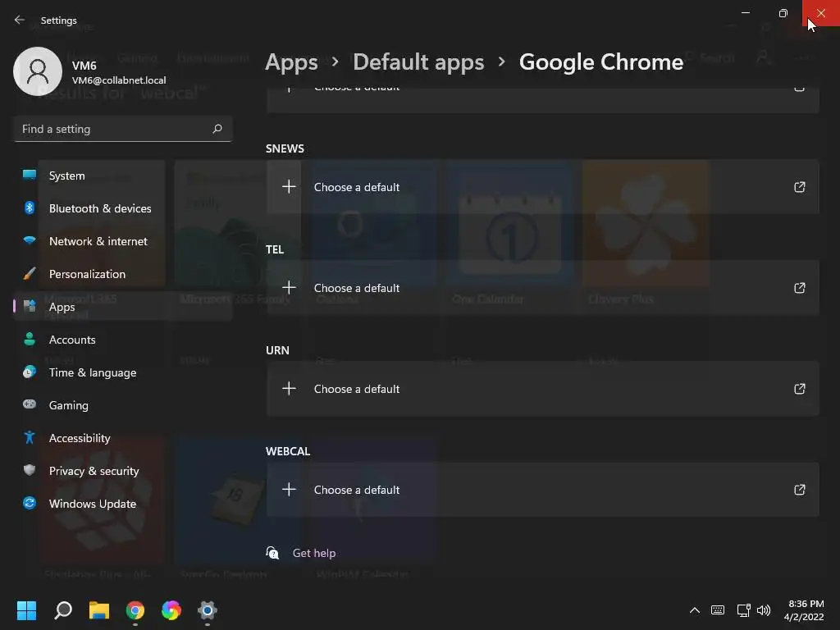Click the open-external icon in SNEWS row
The image size is (840, 630).
coord(799,187)
